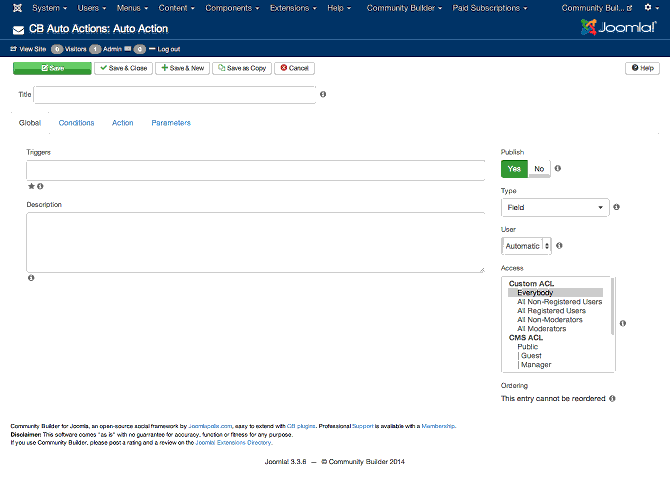The width and height of the screenshot is (670, 498).
Task: Switch to the Global tab
Action: pos(30,123)
